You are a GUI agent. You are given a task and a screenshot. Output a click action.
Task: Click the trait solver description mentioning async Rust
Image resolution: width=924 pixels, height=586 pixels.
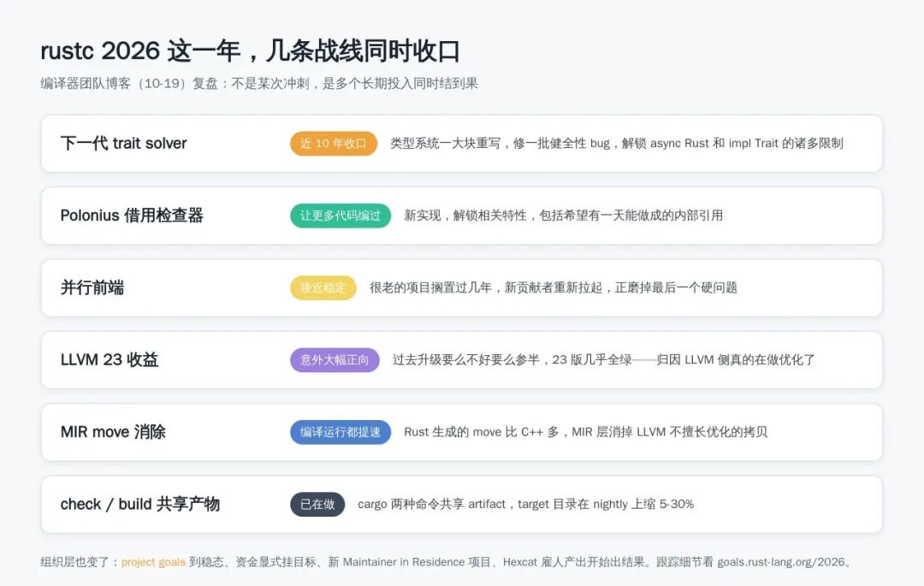[x=616, y=143]
